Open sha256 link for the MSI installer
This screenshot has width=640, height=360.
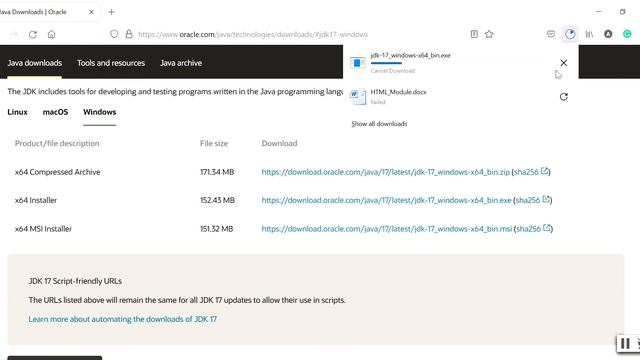tap(533, 229)
